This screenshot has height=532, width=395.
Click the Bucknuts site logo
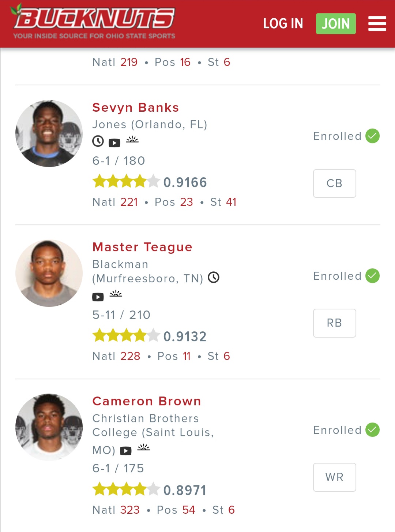pos(94,21)
